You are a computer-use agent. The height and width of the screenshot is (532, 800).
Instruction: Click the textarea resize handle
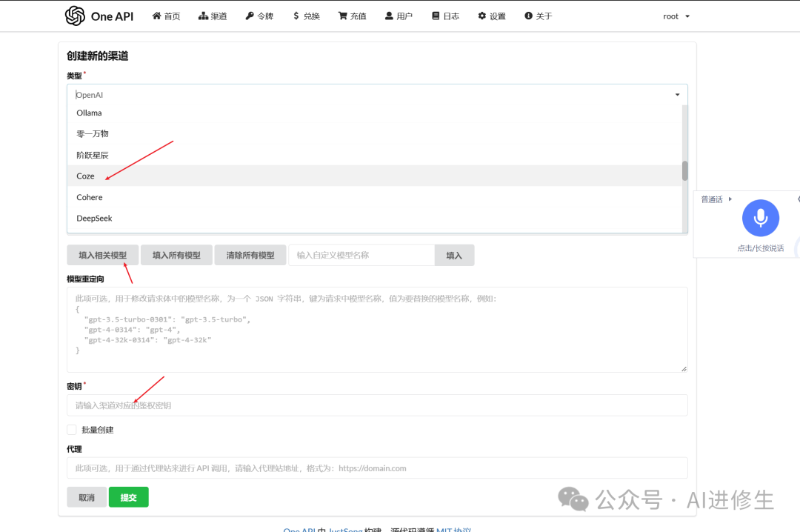coord(684,368)
